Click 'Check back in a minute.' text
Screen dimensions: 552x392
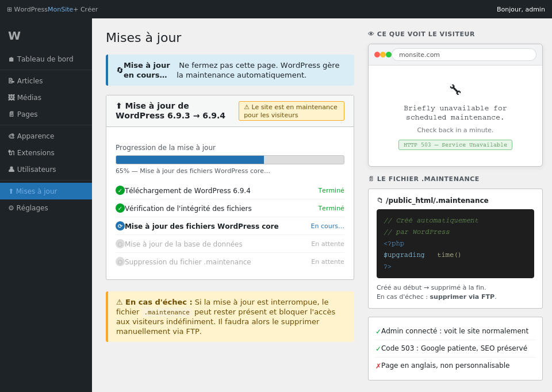pos(455,130)
